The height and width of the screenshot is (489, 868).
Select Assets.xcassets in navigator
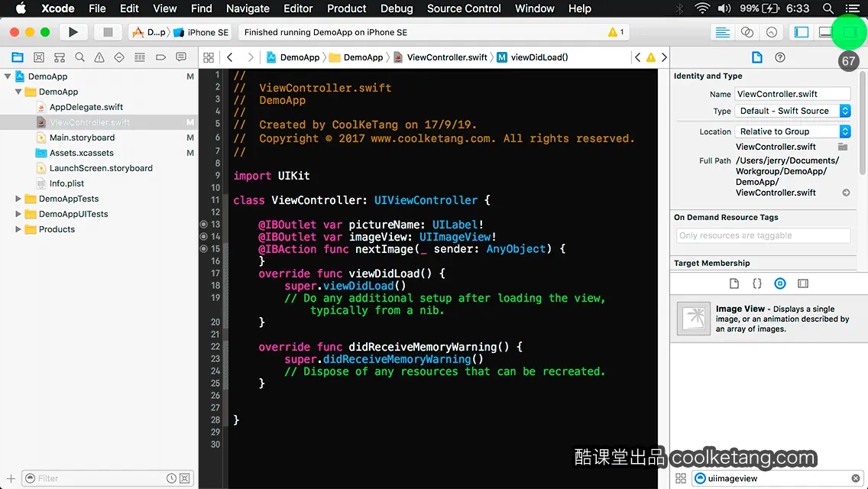(81, 153)
